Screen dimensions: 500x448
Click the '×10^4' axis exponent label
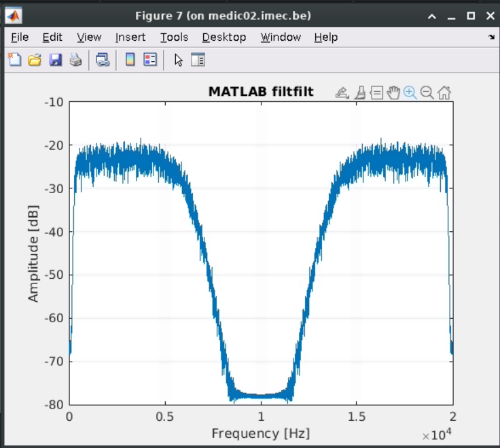[437, 434]
